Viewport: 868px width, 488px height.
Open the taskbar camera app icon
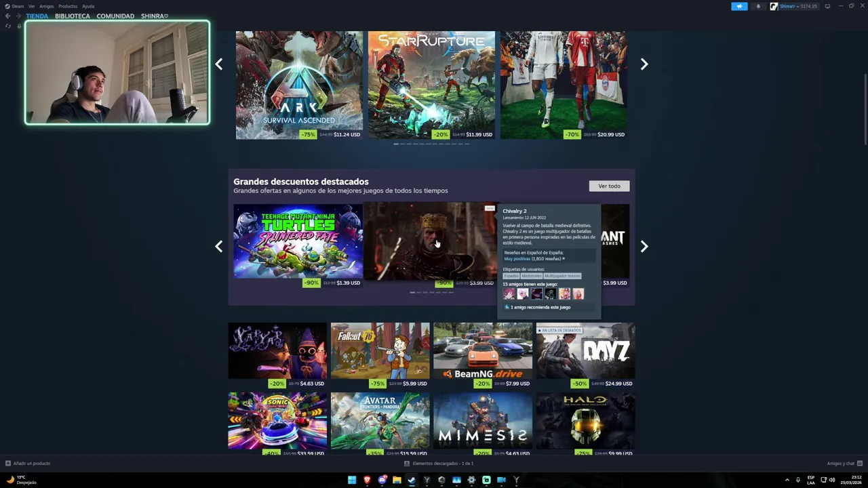(x=501, y=480)
